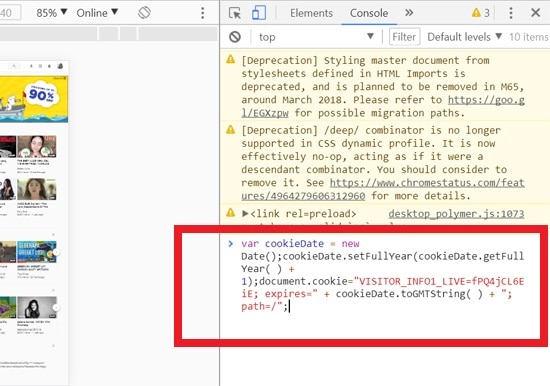Open the Online network throttling dropdown
This screenshot has height=386, width=550.
97,13
